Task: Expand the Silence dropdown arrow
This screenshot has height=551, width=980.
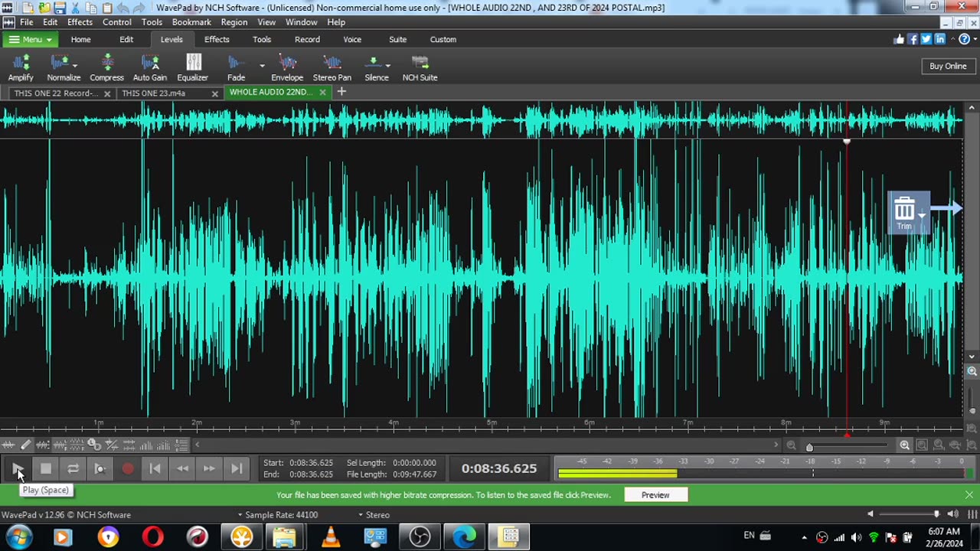Action: 388,65
